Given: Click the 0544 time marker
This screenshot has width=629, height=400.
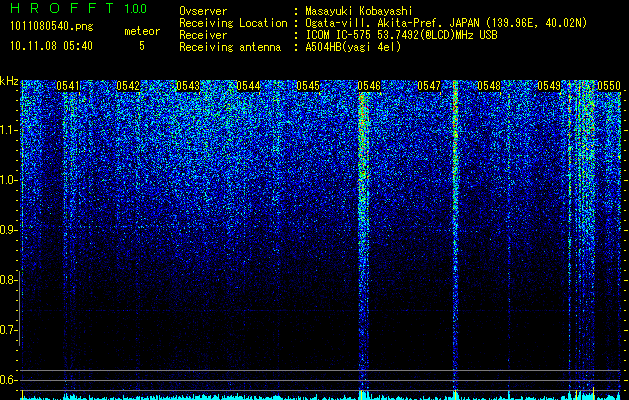Looking at the screenshot, I should [248, 86].
